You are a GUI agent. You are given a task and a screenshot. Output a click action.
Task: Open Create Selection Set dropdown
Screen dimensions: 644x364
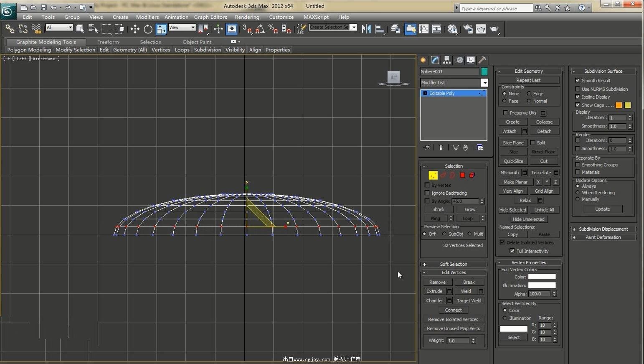click(x=354, y=27)
